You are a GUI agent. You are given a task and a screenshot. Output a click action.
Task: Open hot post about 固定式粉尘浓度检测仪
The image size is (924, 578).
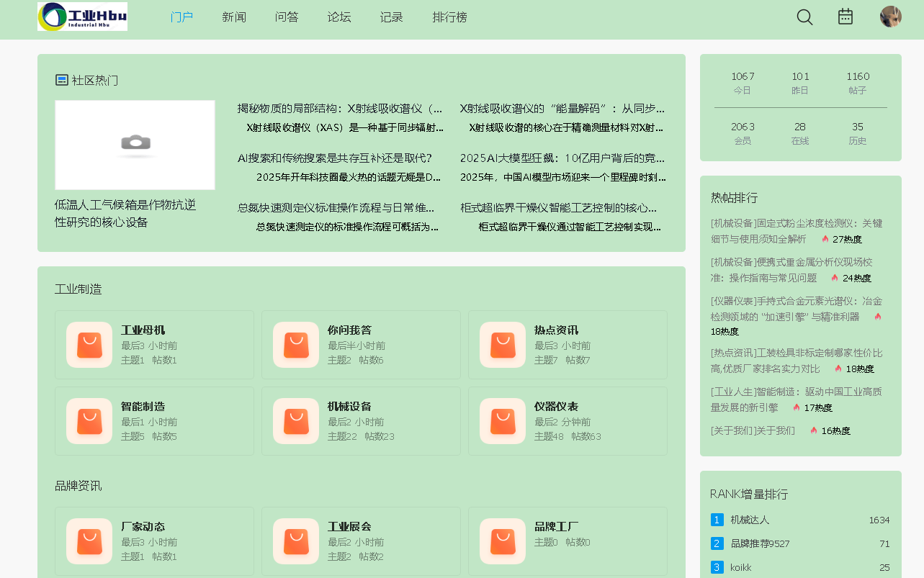pos(796,230)
